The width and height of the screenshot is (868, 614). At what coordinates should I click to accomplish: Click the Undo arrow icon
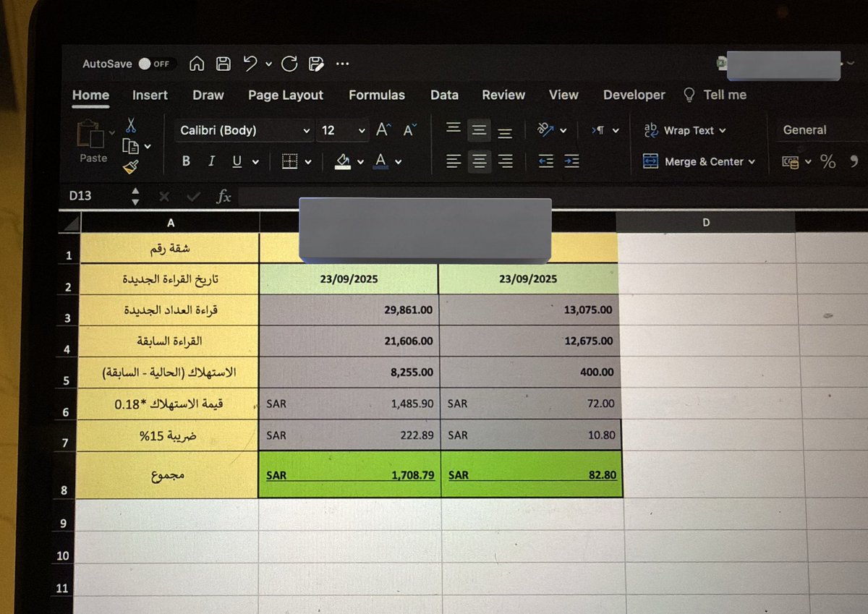click(250, 64)
